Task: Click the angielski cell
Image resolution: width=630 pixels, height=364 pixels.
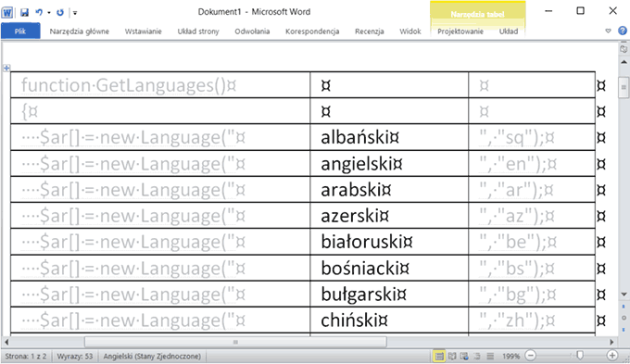Action: (389, 164)
